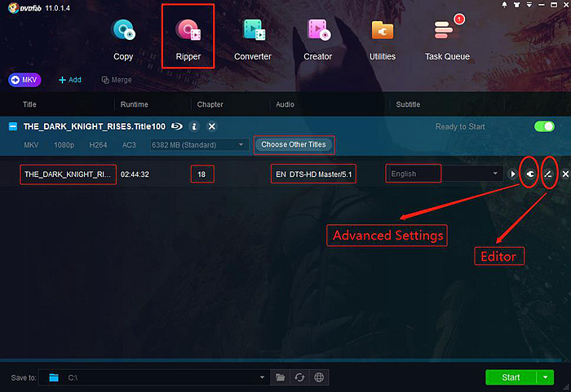Click the Audio column header
571x392 pixels.
[x=285, y=104]
